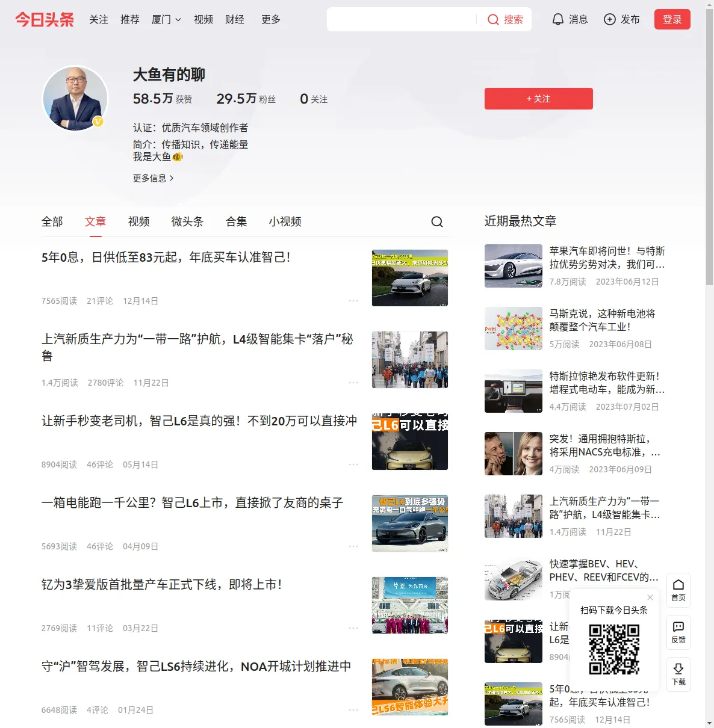
Task: Open thumbnail of 一箱电能跑一千公里 article
Action: pos(410,523)
